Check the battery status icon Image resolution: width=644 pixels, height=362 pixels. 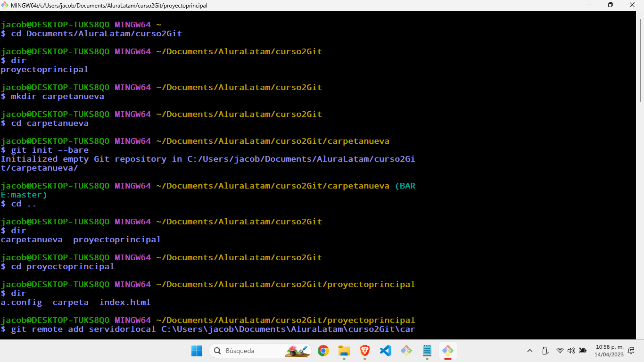pyautogui.click(x=583, y=351)
